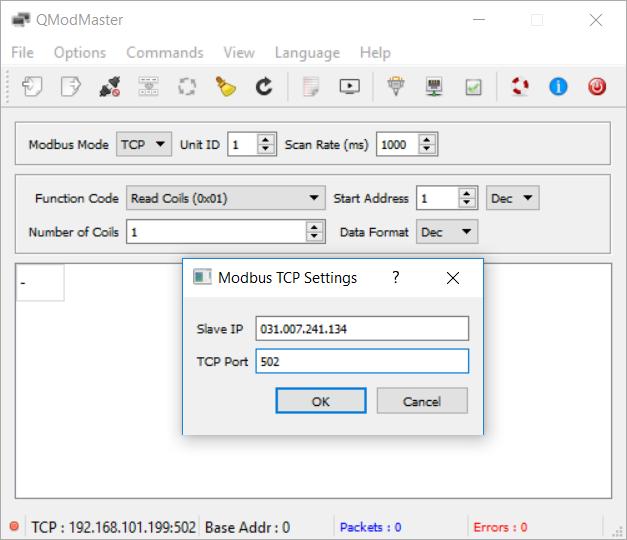This screenshot has width=627, height=540.
Task: Decrease the Scan Rate value
Action: click(x=427, y=149)
